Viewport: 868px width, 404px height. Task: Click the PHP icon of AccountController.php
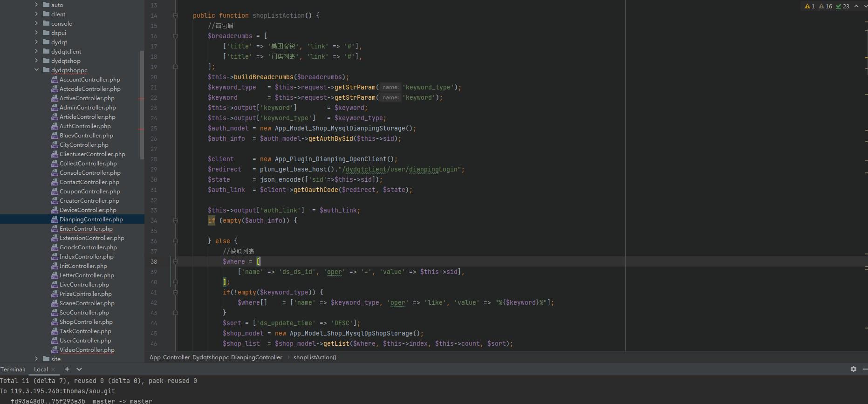[55, 80]
